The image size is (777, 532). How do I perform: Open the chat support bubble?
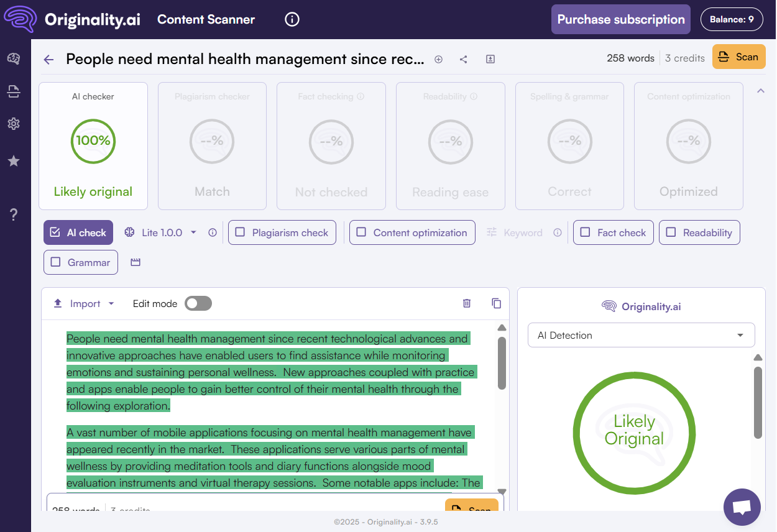pos(742,507)
